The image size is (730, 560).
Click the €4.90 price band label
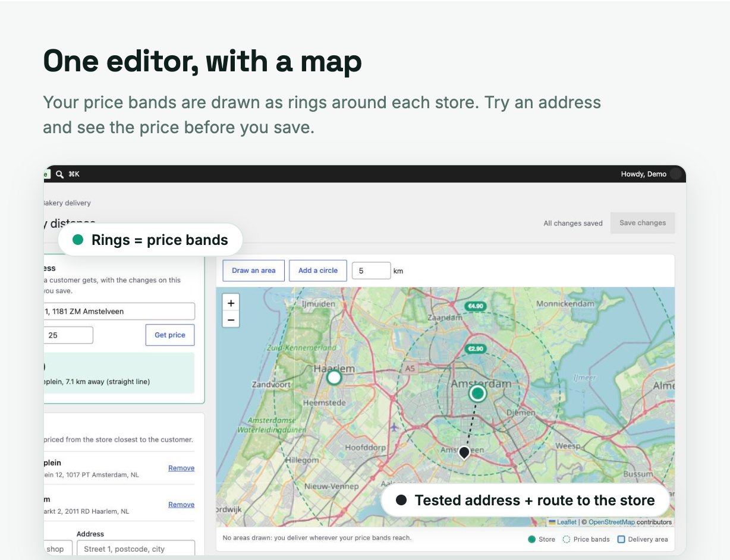pyautogui.click(x=476, y=306)
